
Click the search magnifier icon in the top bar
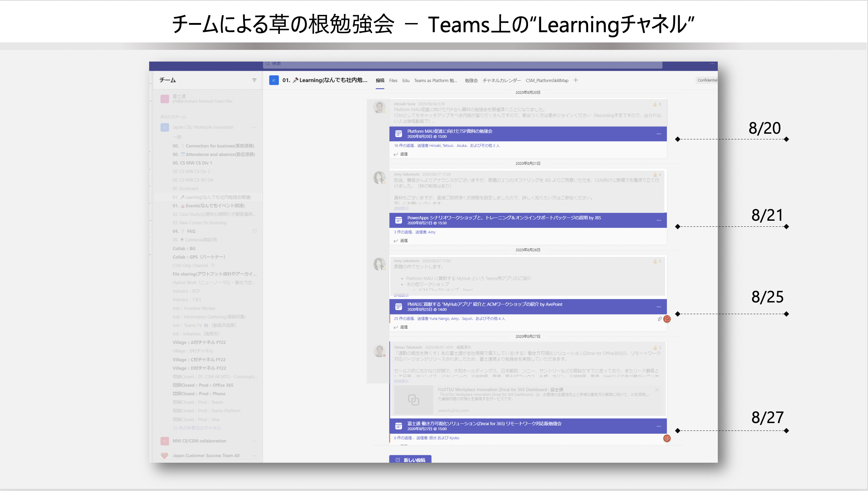tap(268, 64)
